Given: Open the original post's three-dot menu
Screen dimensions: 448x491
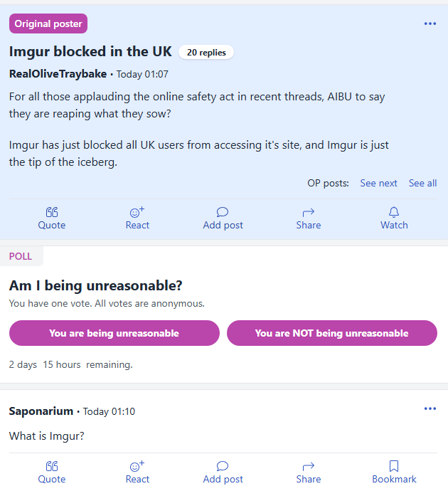Looking at the screenshot, I should 430,23.
